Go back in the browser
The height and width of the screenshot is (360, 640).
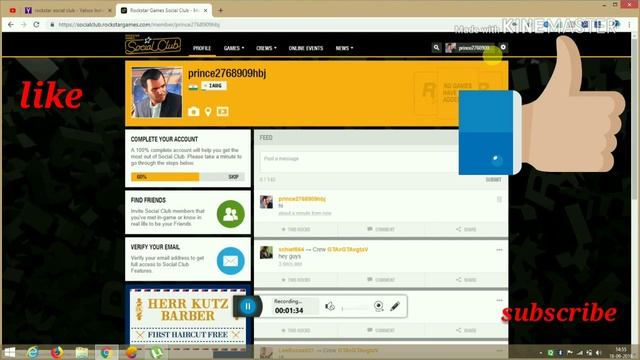point(11,24)
